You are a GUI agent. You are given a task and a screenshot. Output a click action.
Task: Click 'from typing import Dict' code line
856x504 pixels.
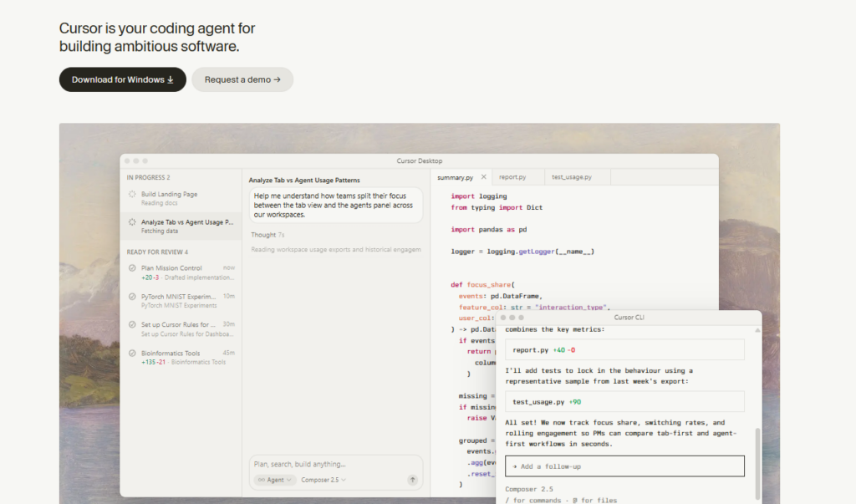[x=497, y=207]
